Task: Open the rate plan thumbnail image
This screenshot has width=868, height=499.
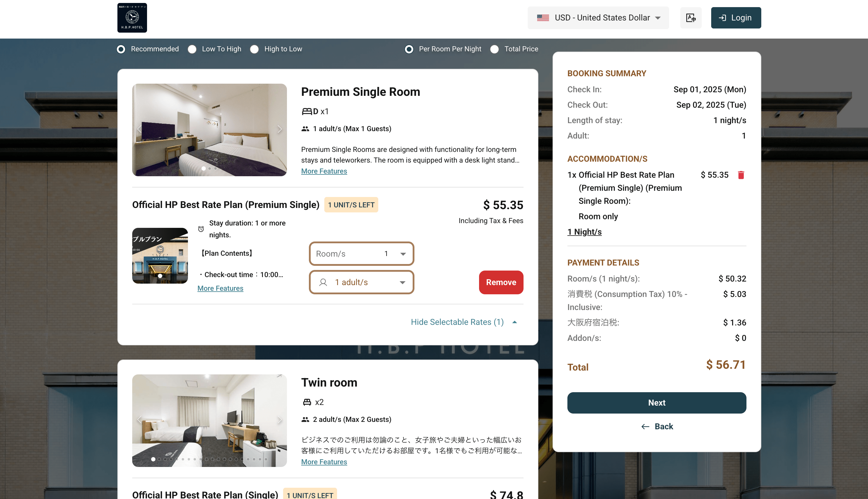Action: tap(160, 256)
